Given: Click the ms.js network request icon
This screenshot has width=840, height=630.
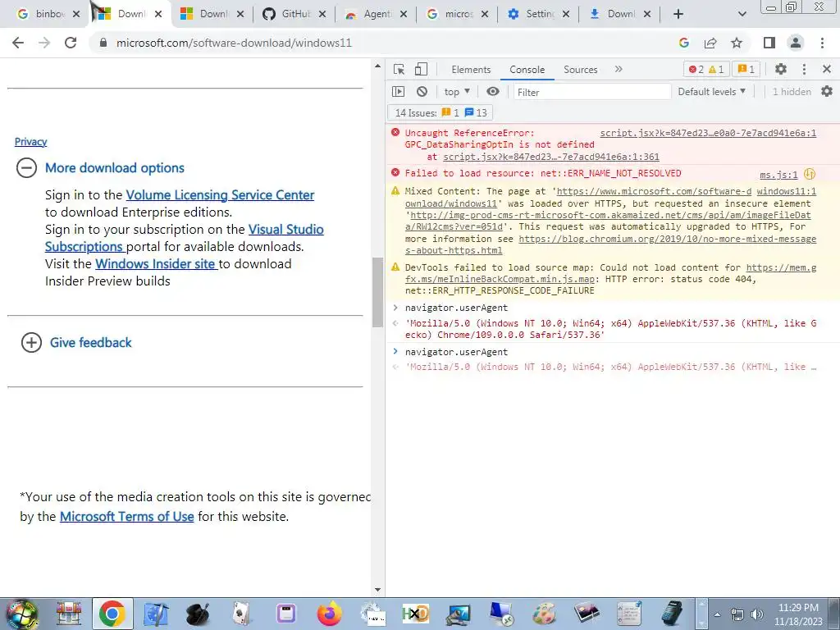Looking at the screenshot, I should pos(810,174).
